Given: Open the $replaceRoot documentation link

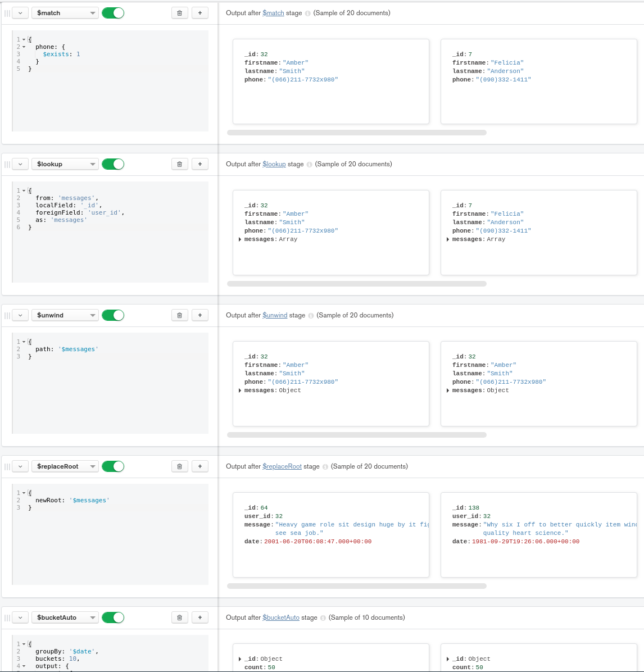Looking at the screenshot, I should (x=282, y=466).
